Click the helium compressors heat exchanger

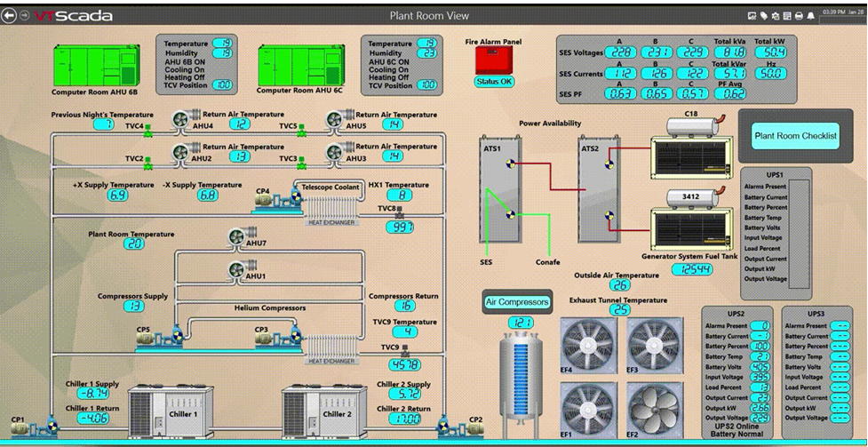point(331,348)
